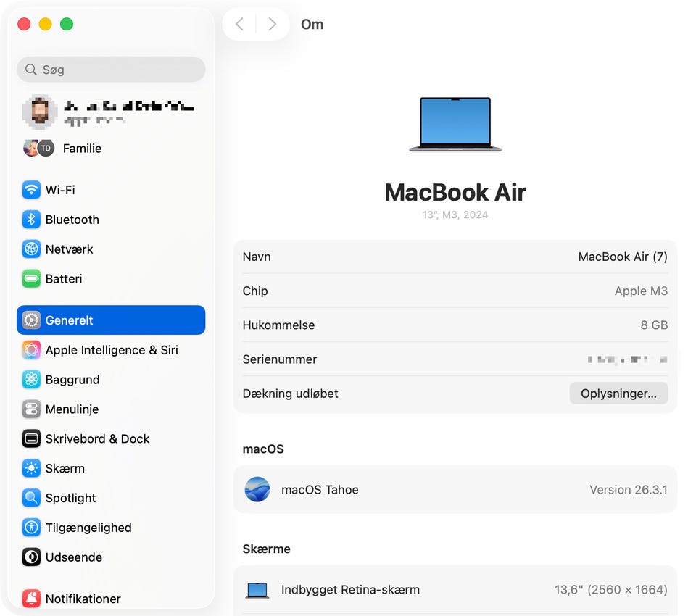Click the 13,6" (2560 × 1664) value
The width and height of the screenshot is (696, 616).
click(x=610, y=590)
